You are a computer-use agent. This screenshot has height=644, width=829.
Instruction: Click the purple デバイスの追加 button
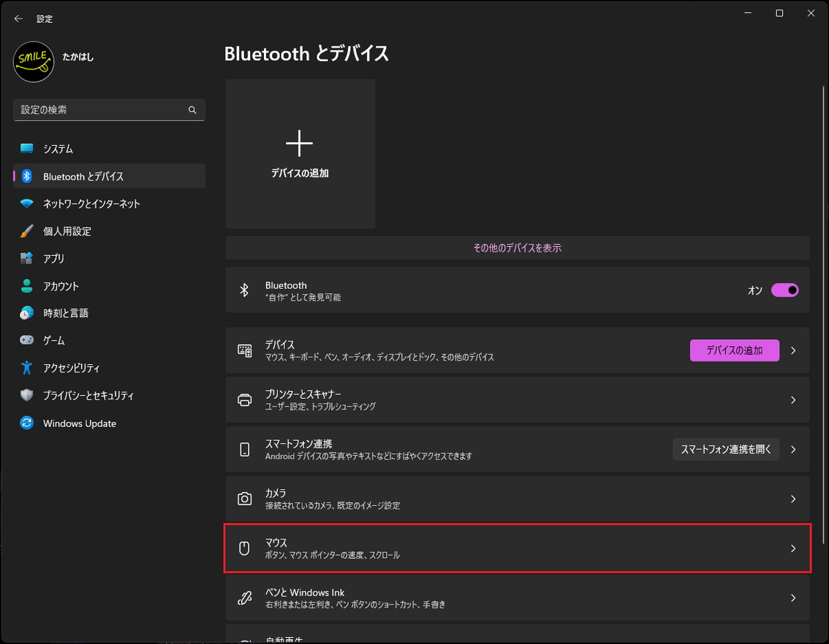tap(734, 350)
